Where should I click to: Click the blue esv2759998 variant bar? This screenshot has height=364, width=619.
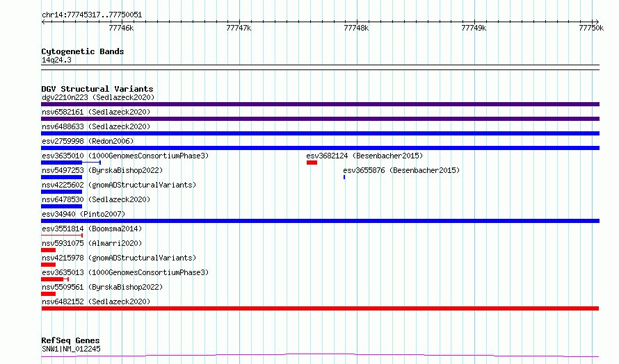click(x=320, y=148)
